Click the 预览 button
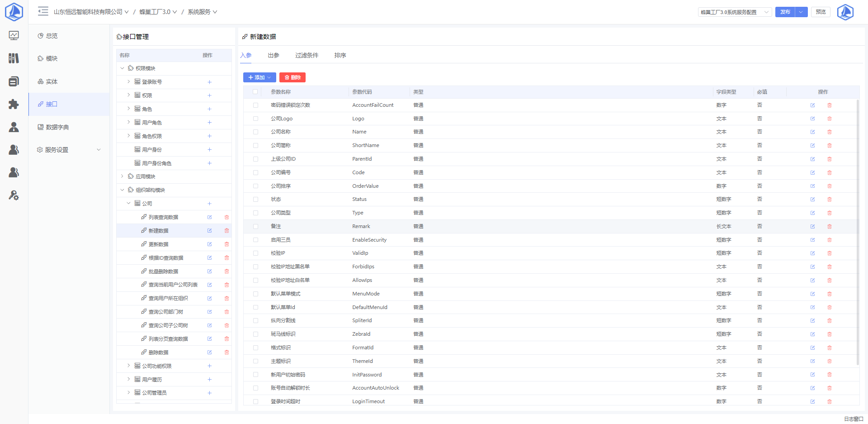 (x=821, y=12)
